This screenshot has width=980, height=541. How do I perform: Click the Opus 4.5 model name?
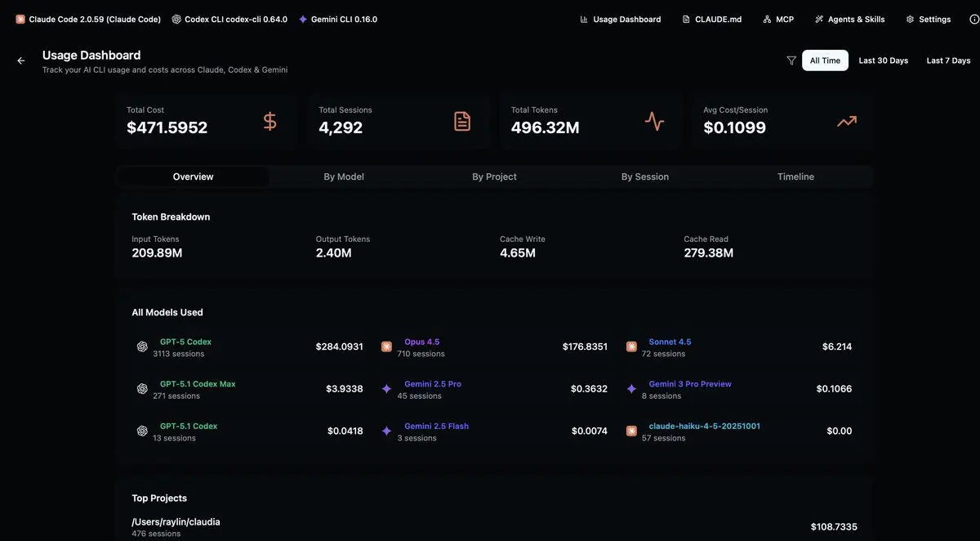pos(421,342)
